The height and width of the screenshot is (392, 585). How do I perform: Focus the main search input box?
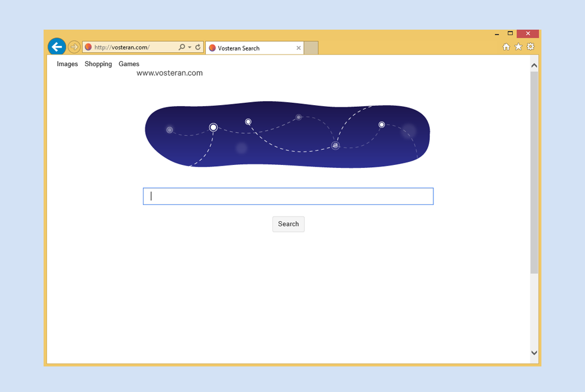click(288, 196)
